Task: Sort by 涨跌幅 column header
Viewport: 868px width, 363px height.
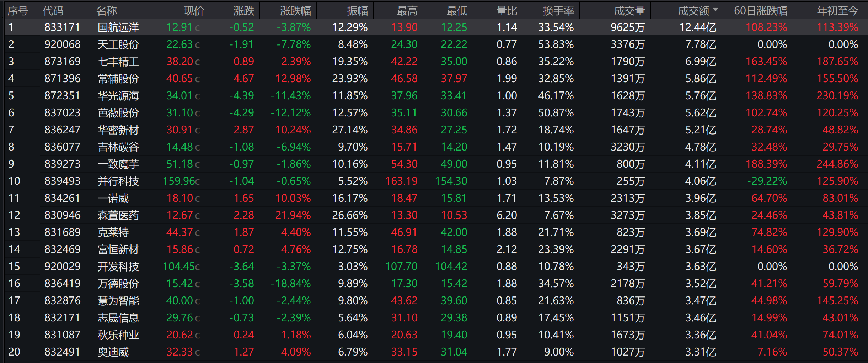Action: (295, 11)
